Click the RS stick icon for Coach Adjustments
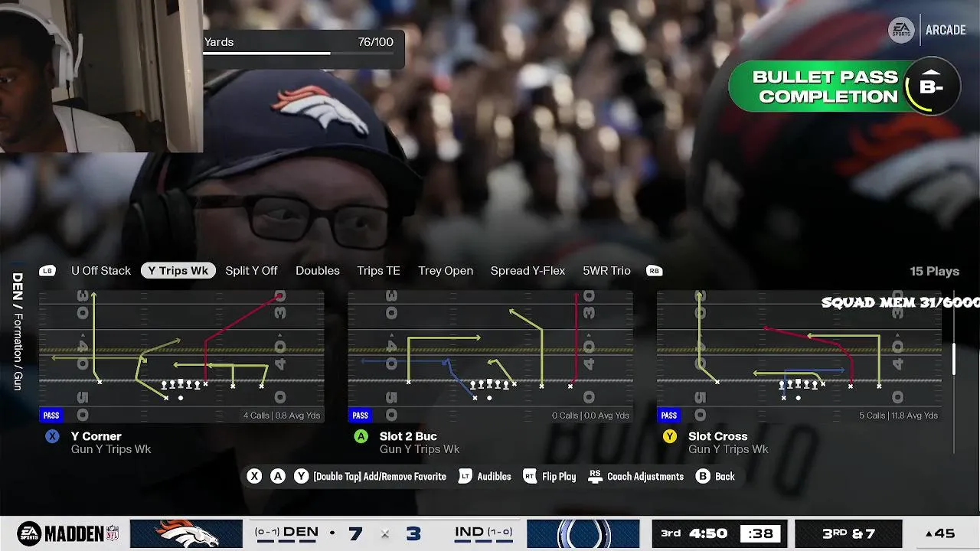This screenshot has height=551, width=980. tap(595, 476)
